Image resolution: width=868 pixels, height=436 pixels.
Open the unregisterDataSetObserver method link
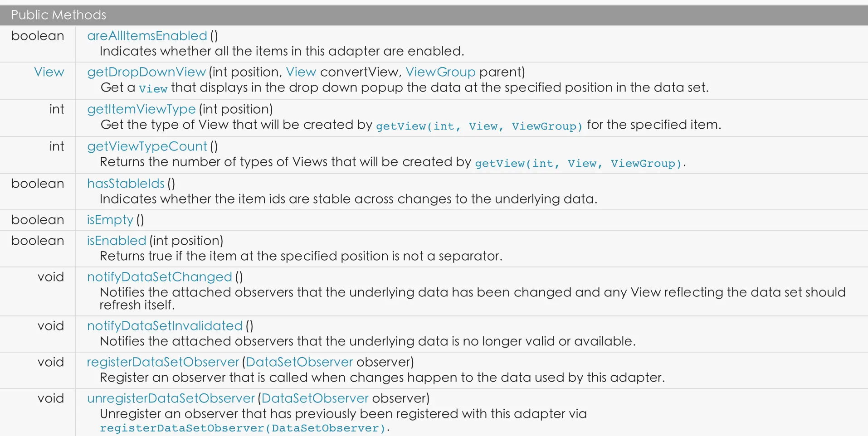171,398
